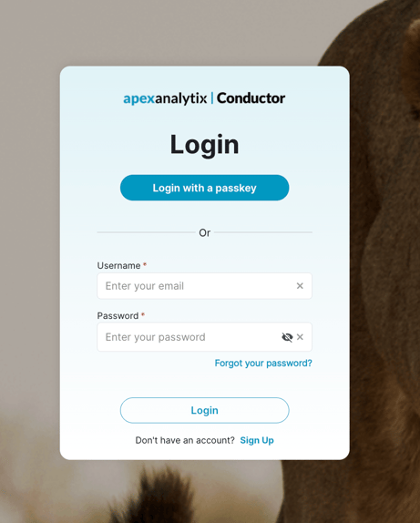Click the Conductor wordmark in the header
The image size is (420, 523).
tap(251, 98)
